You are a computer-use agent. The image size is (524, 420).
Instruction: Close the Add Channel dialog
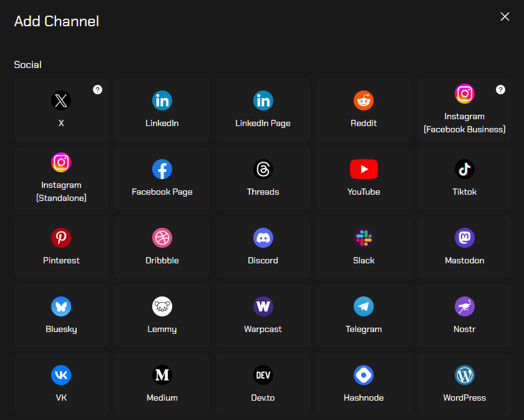(505, 17)
